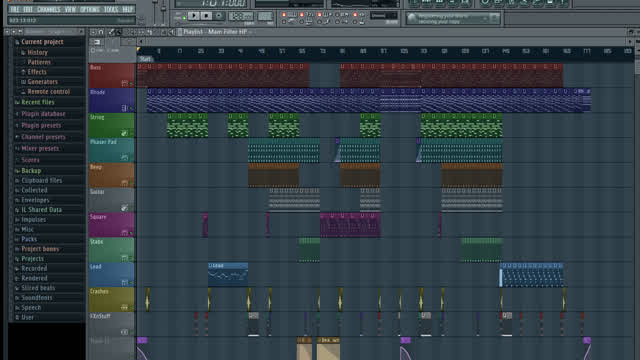Click the Play transport button
Image resolution: width=640 pixels, height=360 pixels.
tap(194, 16)
